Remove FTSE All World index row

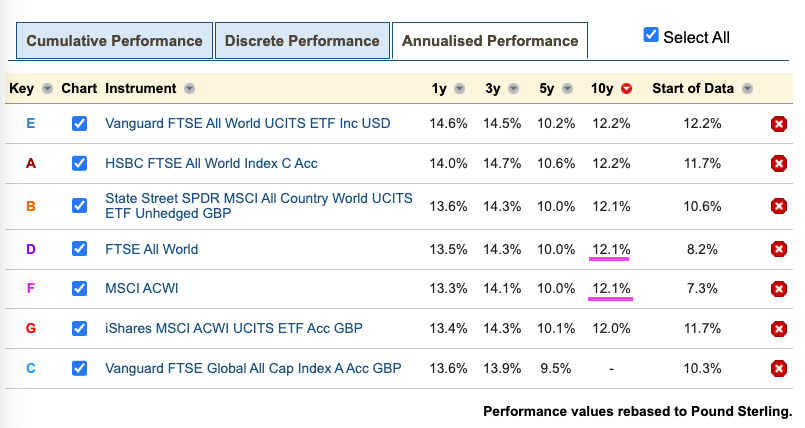coord(778,249)
